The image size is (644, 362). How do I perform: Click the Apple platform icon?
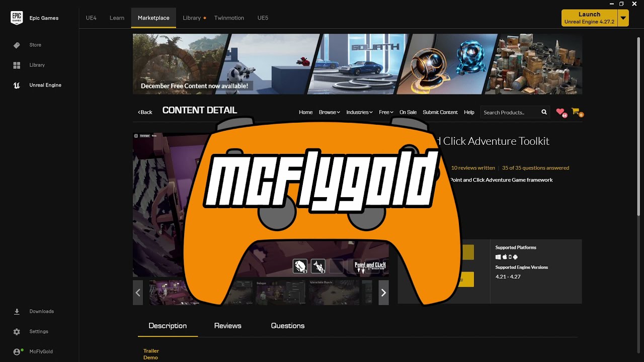pos(505,257)
